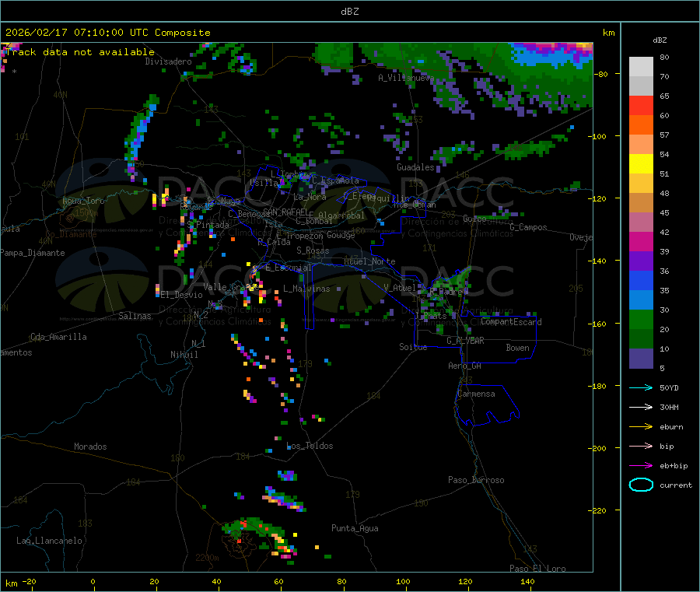Click the '2200m' elevation label near the volcano
The height and width of the screenshot is (592, 700).
pos(207,558)
